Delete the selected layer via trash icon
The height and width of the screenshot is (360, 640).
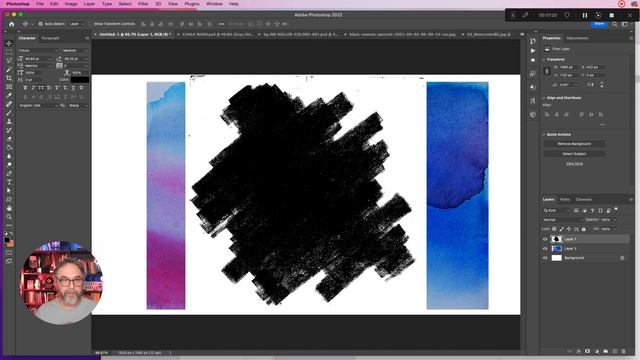[623, 351]
